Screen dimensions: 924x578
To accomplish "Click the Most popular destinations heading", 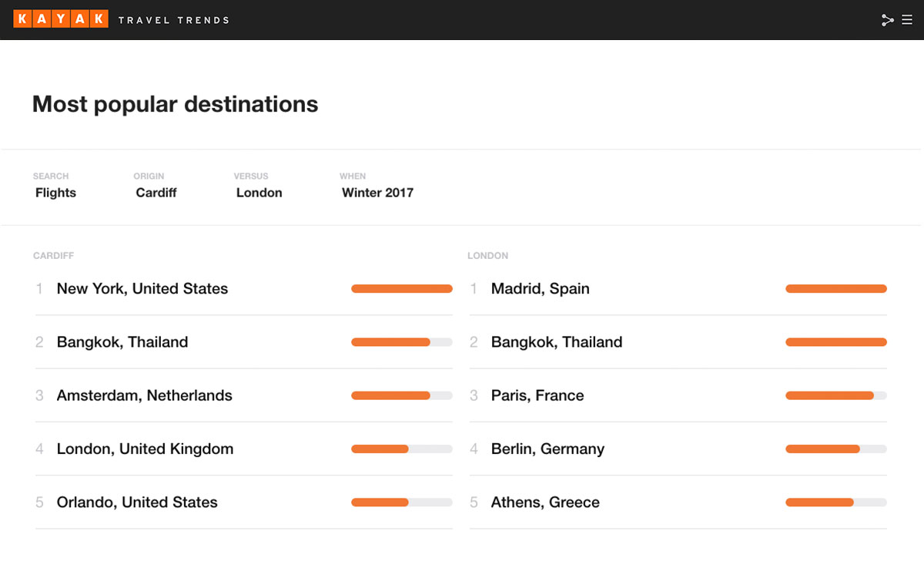I will pos(175,104).
